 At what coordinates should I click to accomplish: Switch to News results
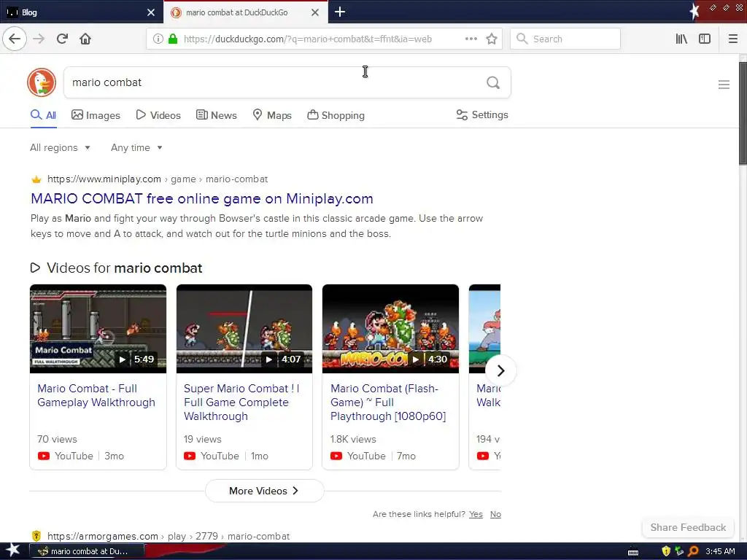point(216,115)
